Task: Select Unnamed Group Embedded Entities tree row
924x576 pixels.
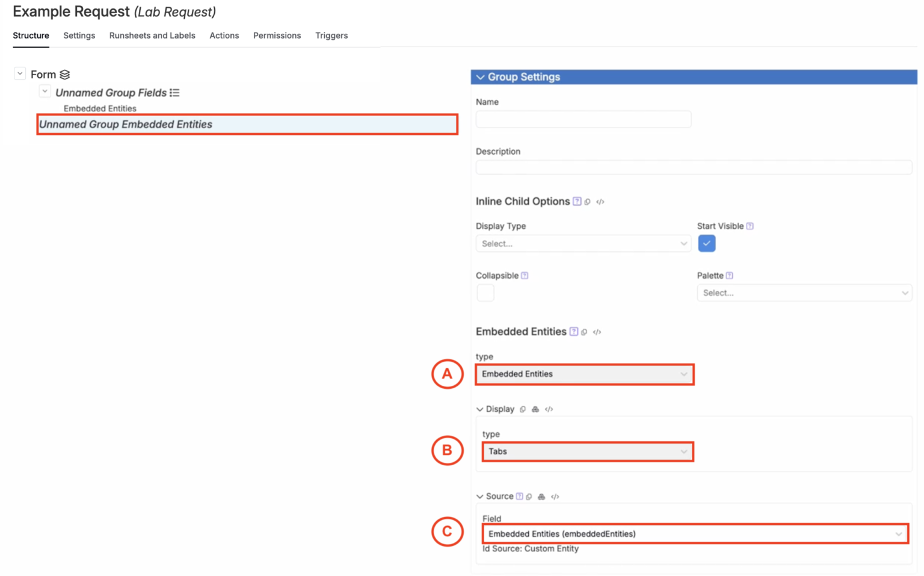Action: [247, 125]
